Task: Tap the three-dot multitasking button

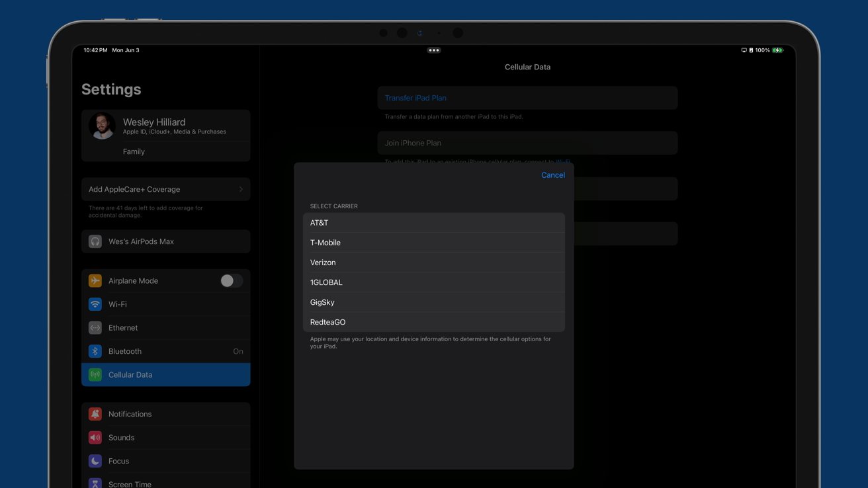Action: tap(434, 50)
